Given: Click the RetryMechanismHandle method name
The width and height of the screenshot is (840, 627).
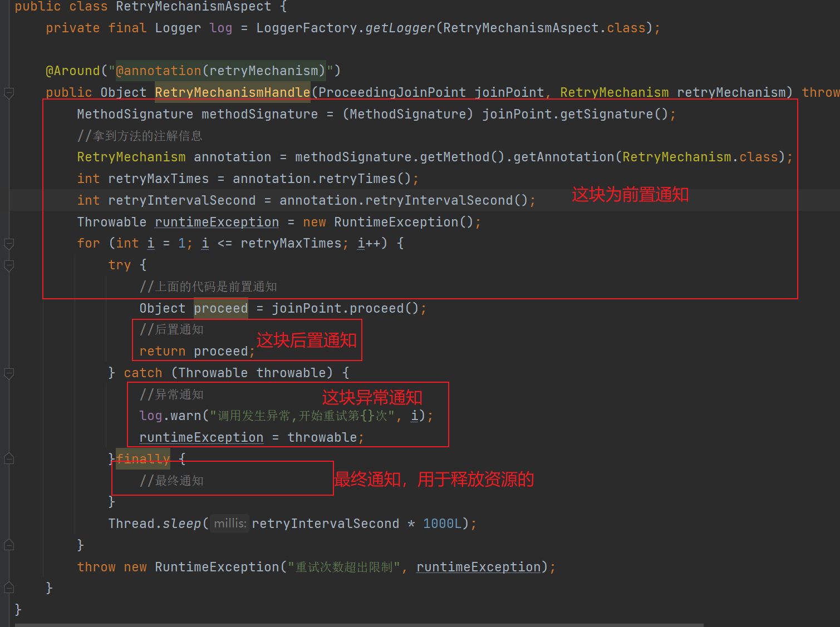Looking at the screenshot, I should (x=233, y=92).
